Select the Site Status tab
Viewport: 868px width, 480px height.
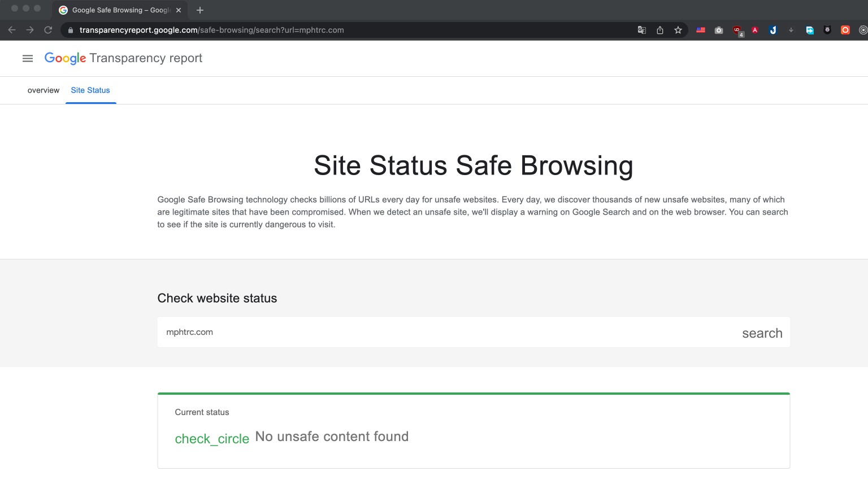[x=90, y=90]
